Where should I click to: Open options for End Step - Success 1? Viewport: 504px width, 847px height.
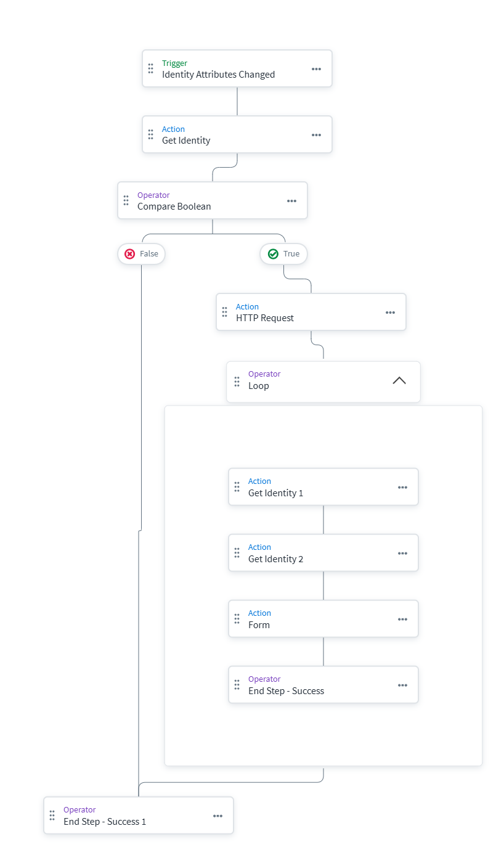217,816
